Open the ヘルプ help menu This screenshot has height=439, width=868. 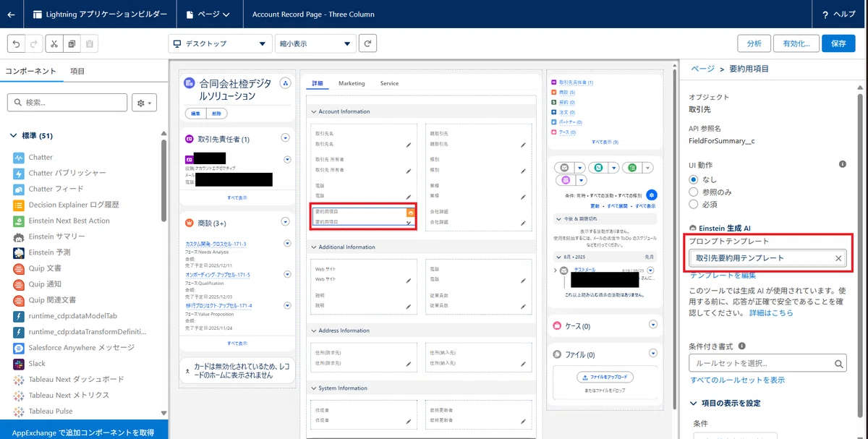click(838, 14)
